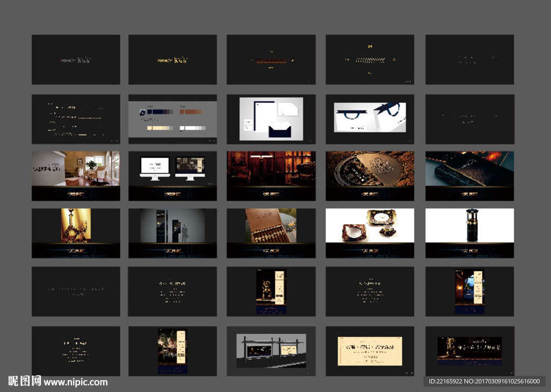The height and width of the screenshot is (392, 551).
Task: Click the dark wood lounge interior slide
Action: [x=271, y=169]
